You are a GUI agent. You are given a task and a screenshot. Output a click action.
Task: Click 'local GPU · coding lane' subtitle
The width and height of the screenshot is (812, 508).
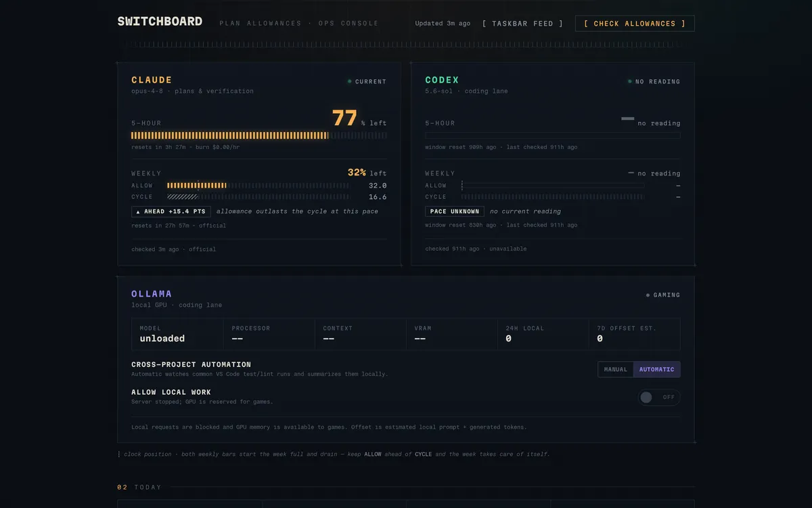tap(177, 305)
